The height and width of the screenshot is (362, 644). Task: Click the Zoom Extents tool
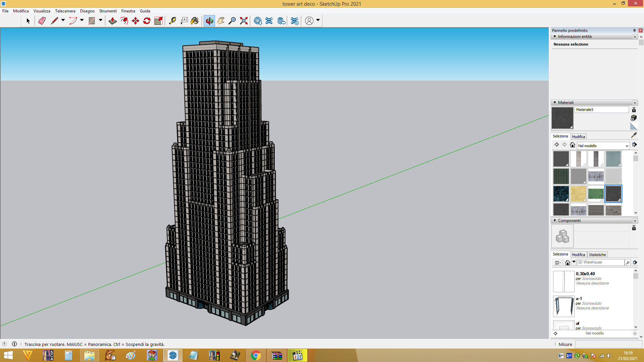point(244,21)
